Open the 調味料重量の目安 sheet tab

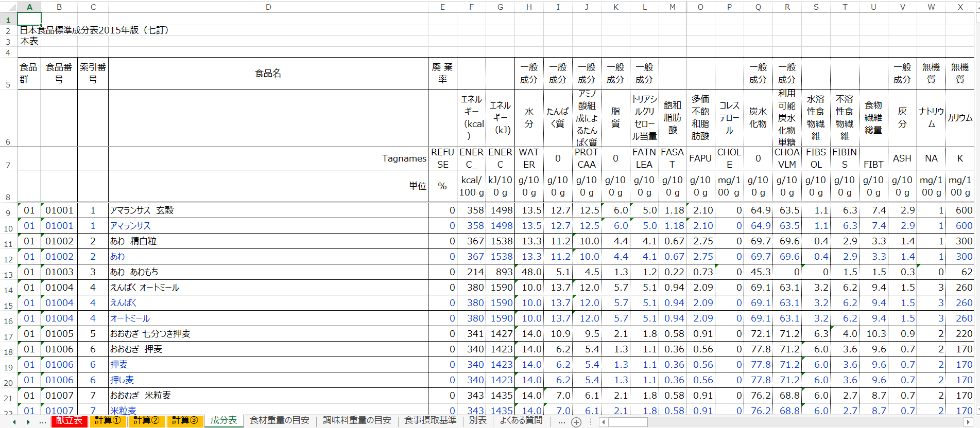357,421
